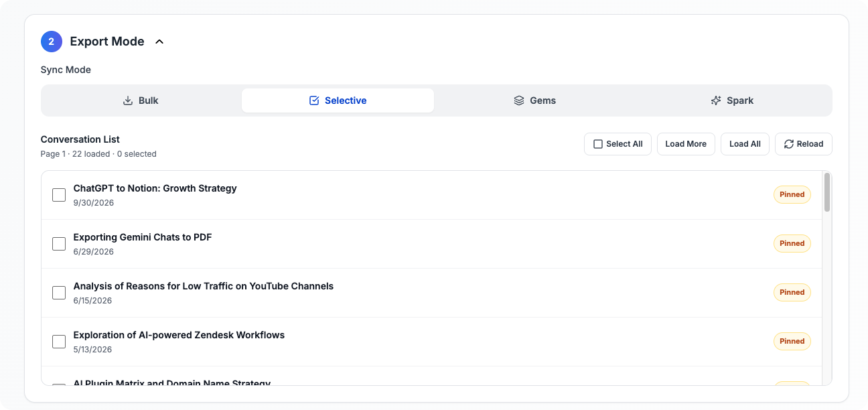Screen dimensions: 868x410
Task: Select the Selective sync mode tab
Action: coord(338,100)
